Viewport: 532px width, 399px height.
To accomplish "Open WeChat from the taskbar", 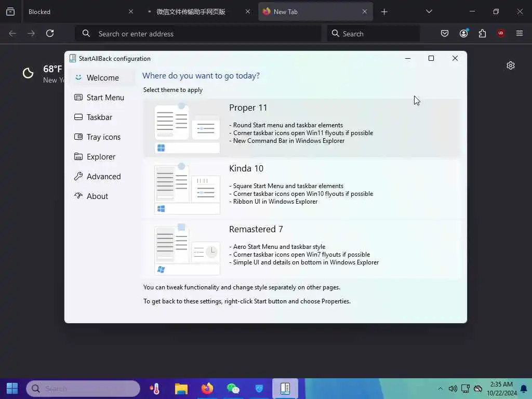I will click(x=233, y=389).
